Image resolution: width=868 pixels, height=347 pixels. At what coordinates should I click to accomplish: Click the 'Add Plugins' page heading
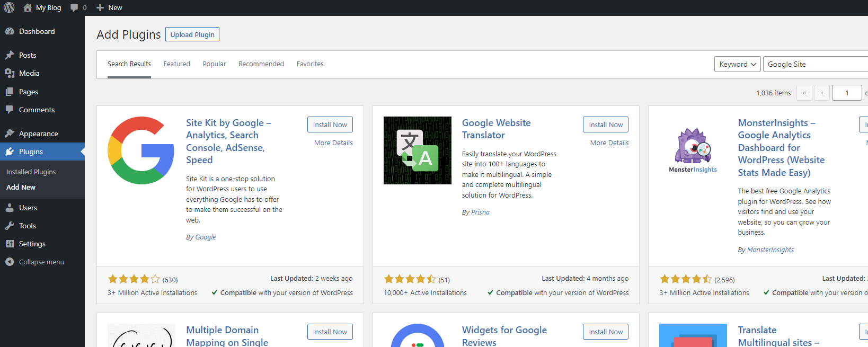(128, 34)
